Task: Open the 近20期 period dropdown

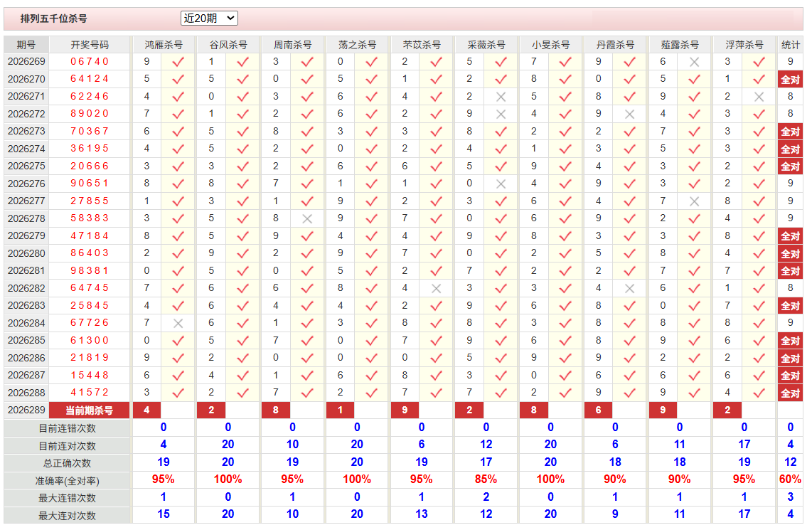Action: (209, 18)
